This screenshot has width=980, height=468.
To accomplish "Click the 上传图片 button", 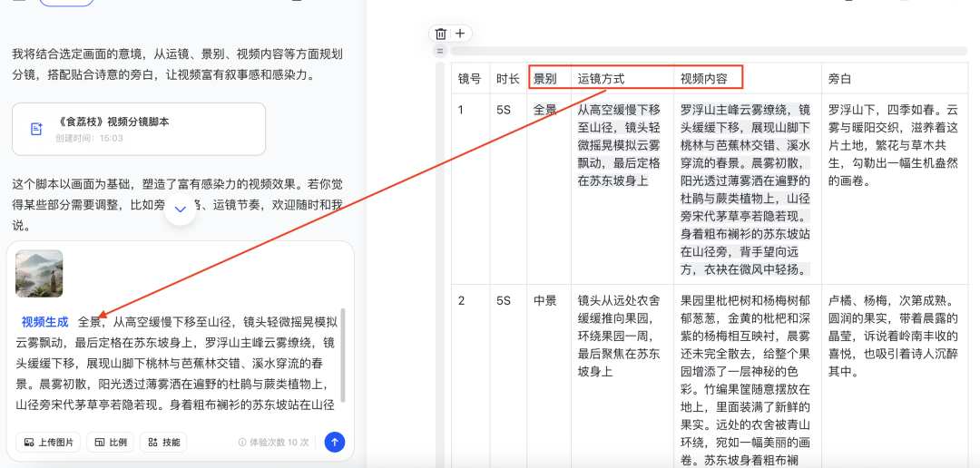I will pos(49,443).
